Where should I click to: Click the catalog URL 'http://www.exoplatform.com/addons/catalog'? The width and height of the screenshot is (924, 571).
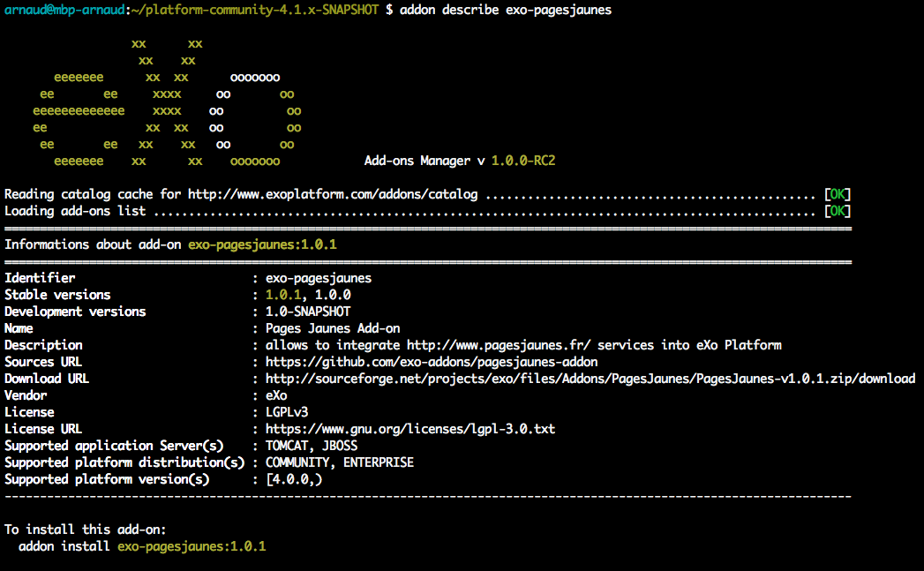333,194
